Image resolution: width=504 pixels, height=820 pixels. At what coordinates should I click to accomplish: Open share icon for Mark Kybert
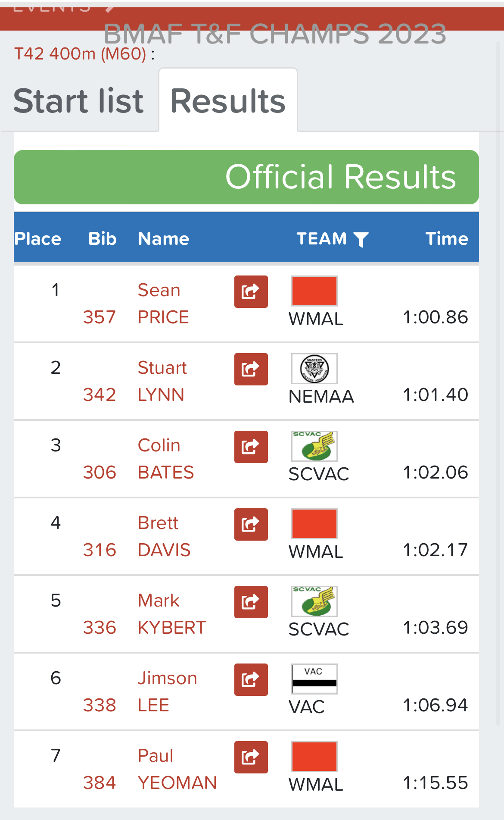(251, 602)
